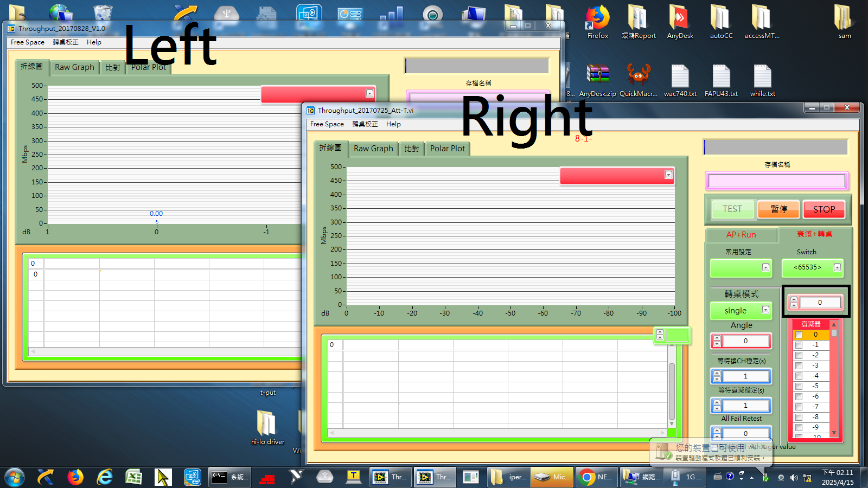Image resolution: width=868 pixels, height=488 pixels.
Task: Click the pink file name input field
Action: pyautogui.click(x=776, y=181)
